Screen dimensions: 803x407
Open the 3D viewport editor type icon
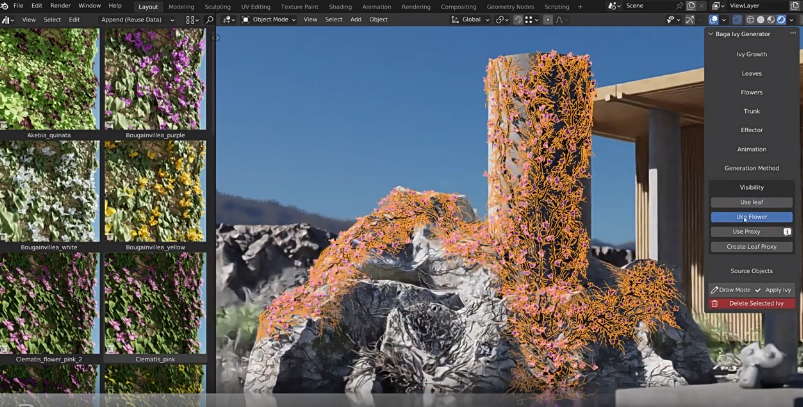pos(228,20)
